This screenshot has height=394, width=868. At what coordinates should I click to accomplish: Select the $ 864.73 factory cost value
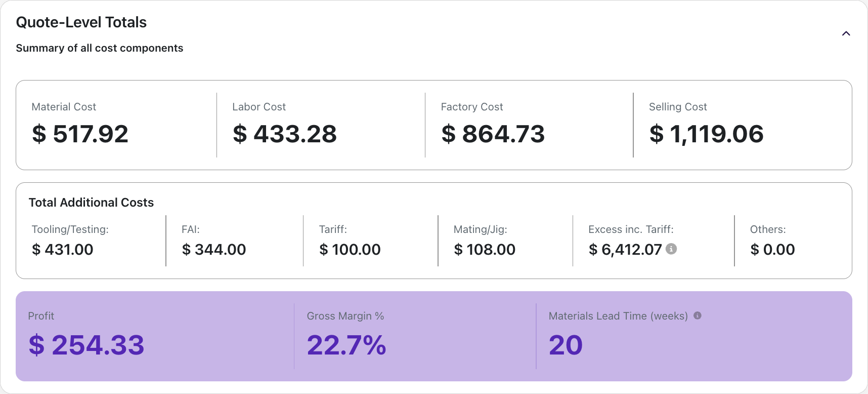point(493,134)
